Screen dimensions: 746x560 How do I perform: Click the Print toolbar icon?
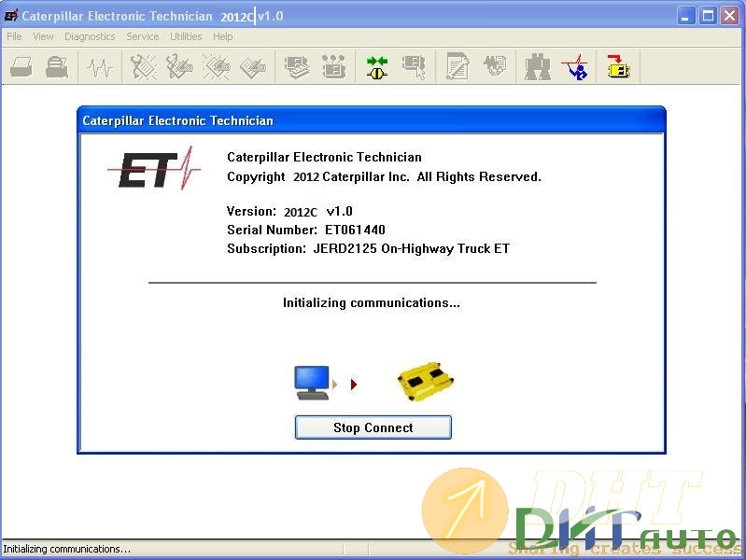coord(21,67)
